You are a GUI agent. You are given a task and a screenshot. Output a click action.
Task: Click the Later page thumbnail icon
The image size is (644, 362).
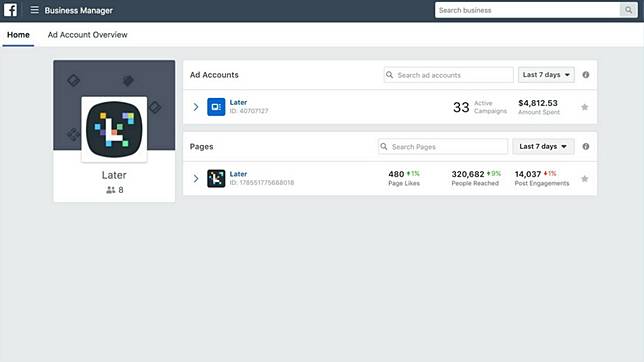point(216,178)
